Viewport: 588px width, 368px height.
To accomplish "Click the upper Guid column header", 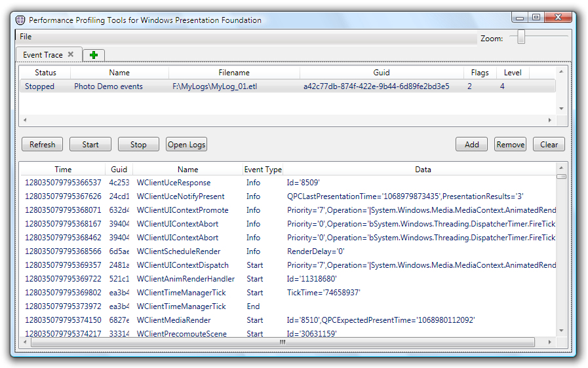I will coord(382,73).
